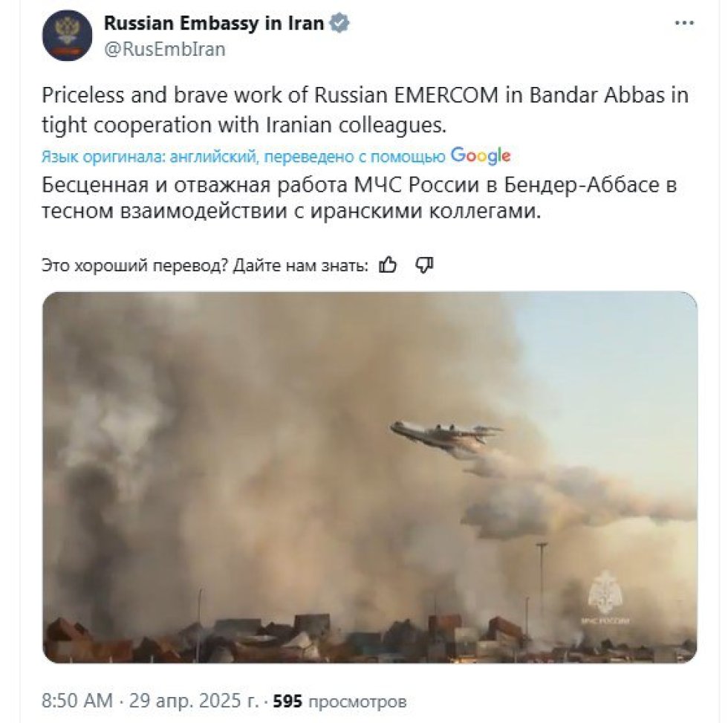The image size is (728, 723).
Task: Rate translation with thumbs up icon
Action: tap(388, 265)
